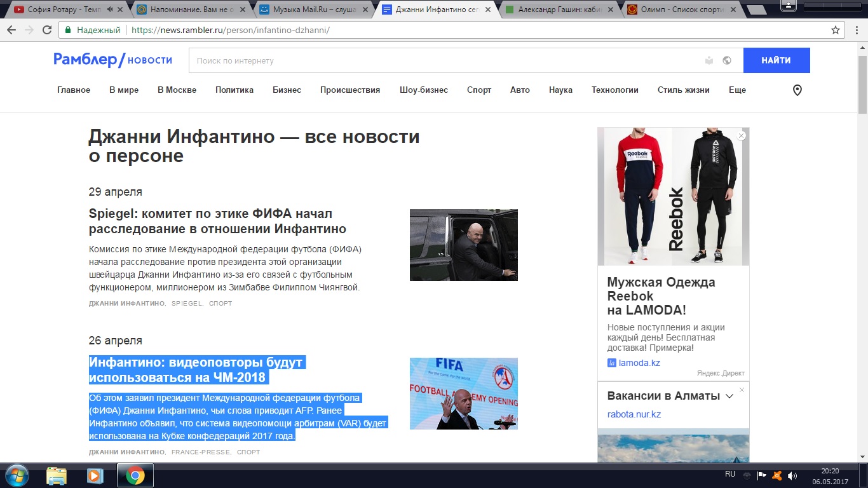Screen dimensions: 868x488
Task: Open the Главное section
Action: pyautogui.click(x=74, y=90)
